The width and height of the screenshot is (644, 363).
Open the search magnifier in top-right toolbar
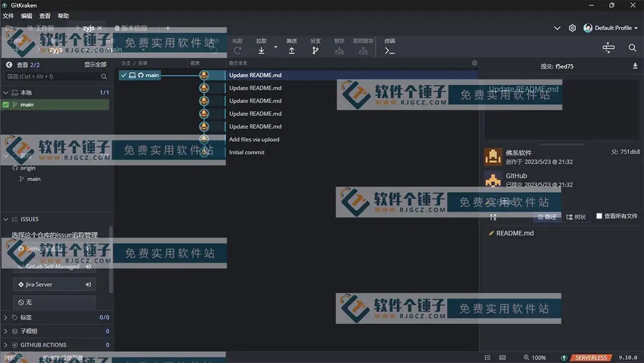[x=632, y=48]
